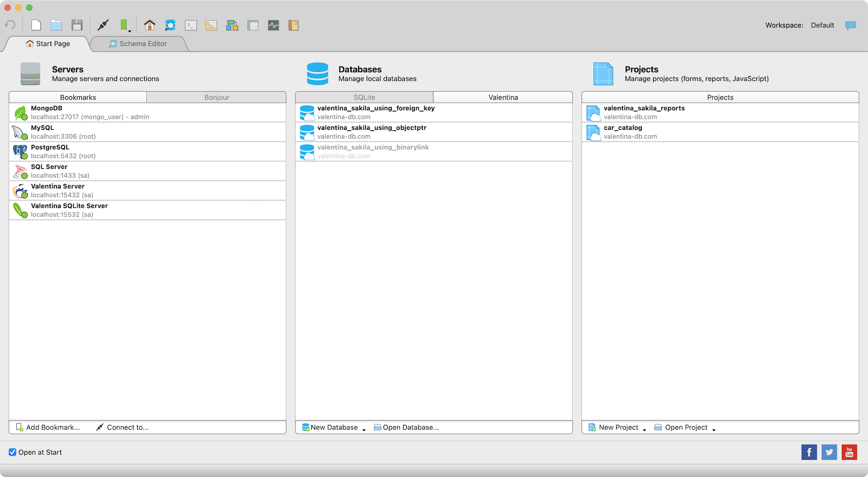Open the diagram blocks toolbar icon
The width and height of the screenshot is (868, 477).
point(232,25)
